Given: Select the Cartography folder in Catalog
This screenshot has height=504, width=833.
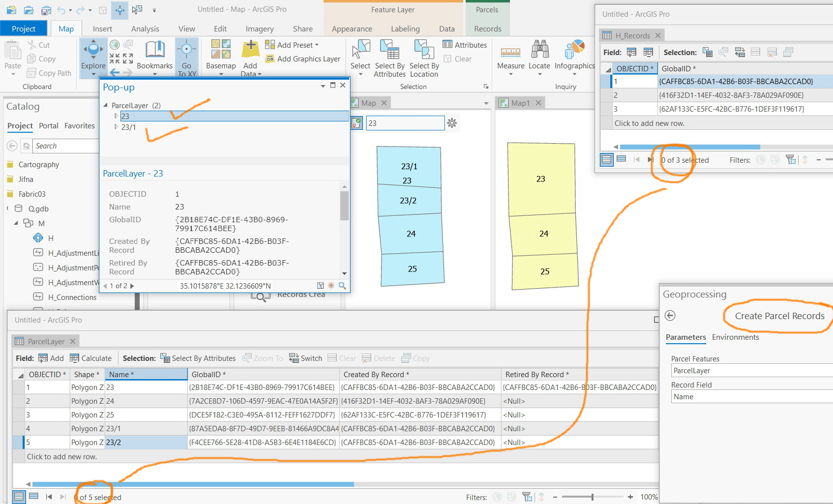Looking at the screenshot, I should pyautogui.click(x=39, y=165).
